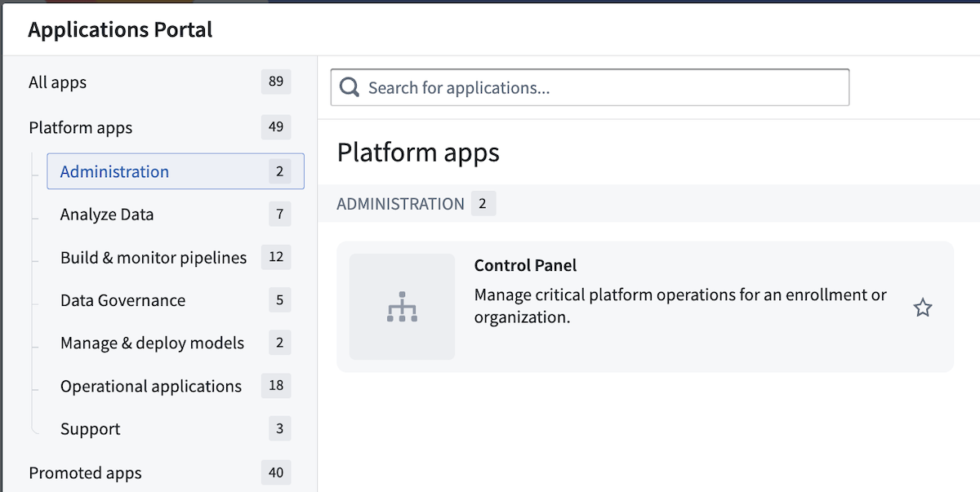Select the Administration subcategory
Image resolution: width=980 pixels, height=492 pixels.
coord(176,171)
